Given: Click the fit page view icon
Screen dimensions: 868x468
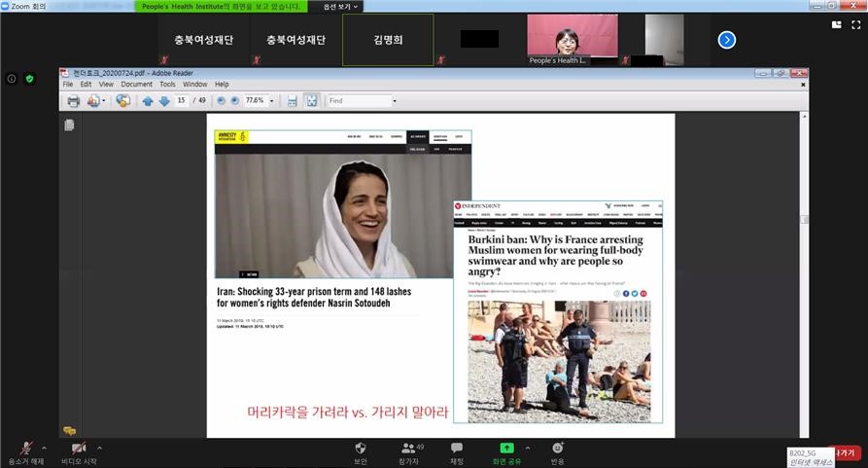Looking at the screenshot, I should tap(311, 101).
